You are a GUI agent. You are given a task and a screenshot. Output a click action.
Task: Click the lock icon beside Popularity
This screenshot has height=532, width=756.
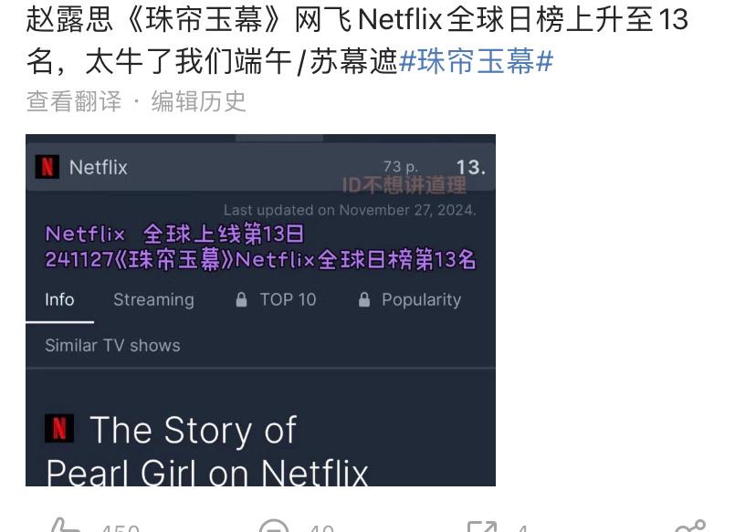click(364, 299)
